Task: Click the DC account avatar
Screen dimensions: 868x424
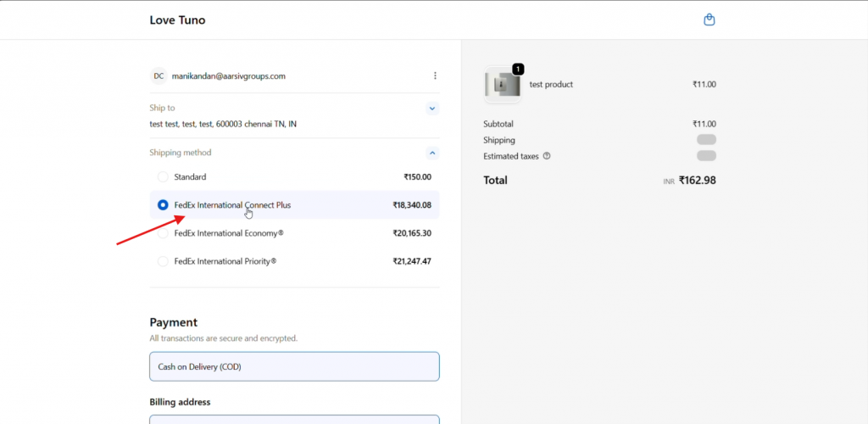Action: pyautogui.click(x=159, y=75)
